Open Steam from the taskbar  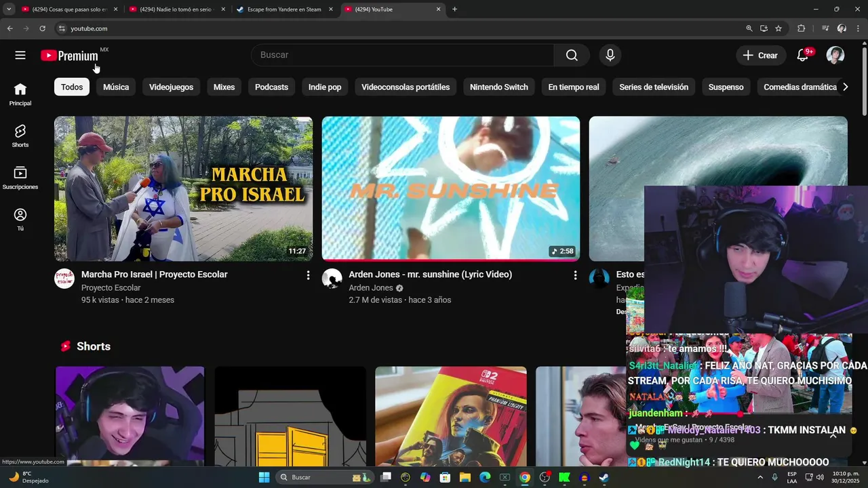[604, 477]
